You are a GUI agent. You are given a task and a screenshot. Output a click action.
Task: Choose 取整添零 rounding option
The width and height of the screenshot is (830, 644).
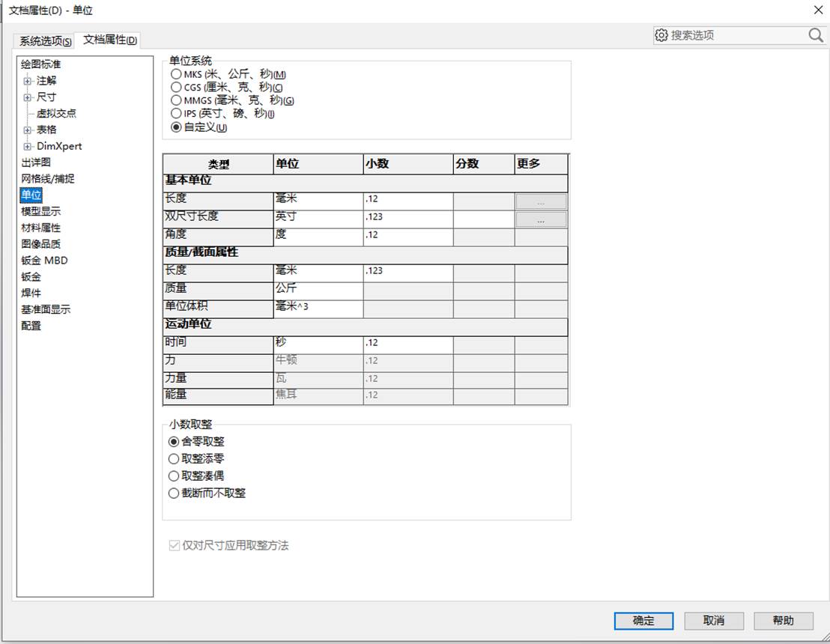(174, 459)
